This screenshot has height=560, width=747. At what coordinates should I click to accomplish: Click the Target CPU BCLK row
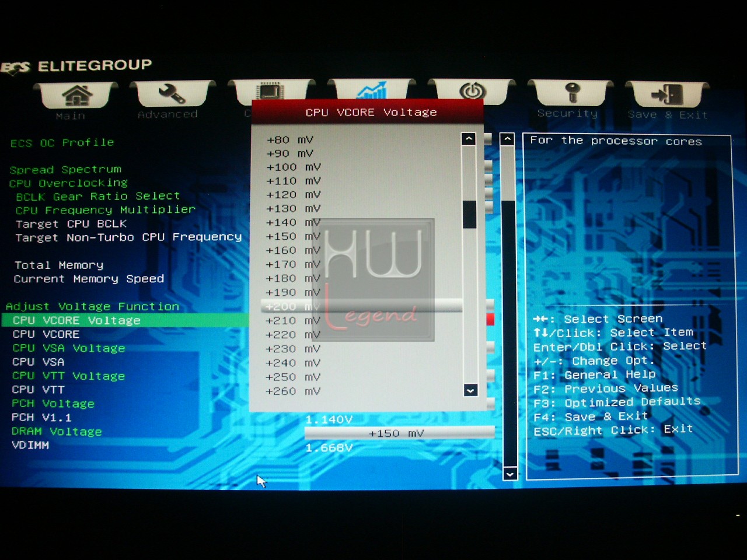[71, 224]
